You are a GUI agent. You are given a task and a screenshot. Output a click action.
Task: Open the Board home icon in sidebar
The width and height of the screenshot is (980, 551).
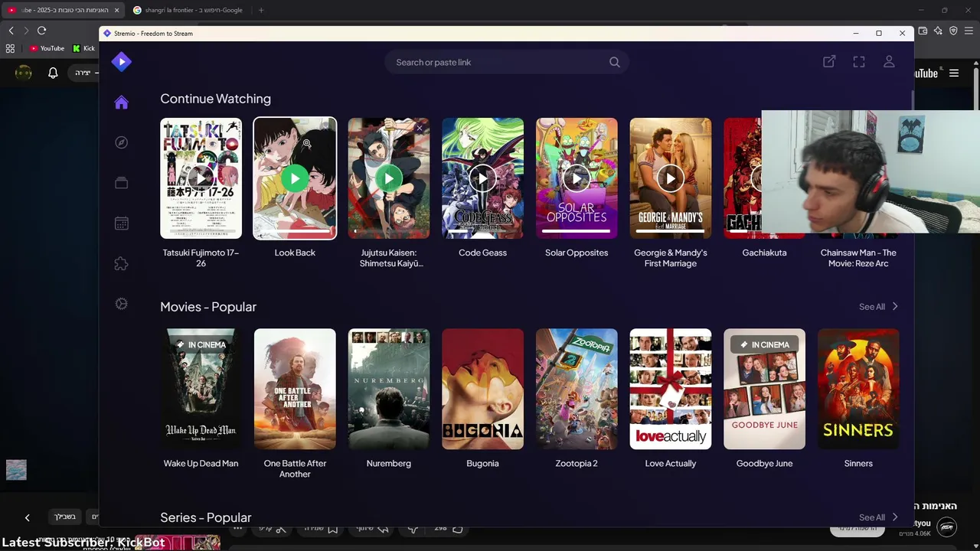[x=121, y=103]
